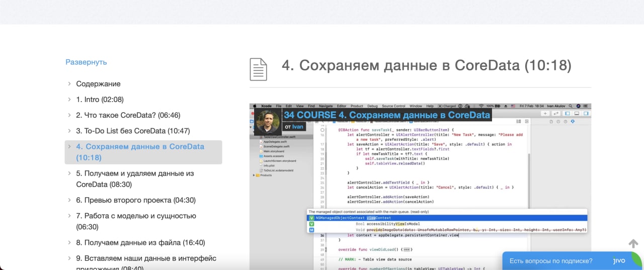Click the document icon beside the lesson heading
Screen dimensions: 644x270
tap(258, 69)
